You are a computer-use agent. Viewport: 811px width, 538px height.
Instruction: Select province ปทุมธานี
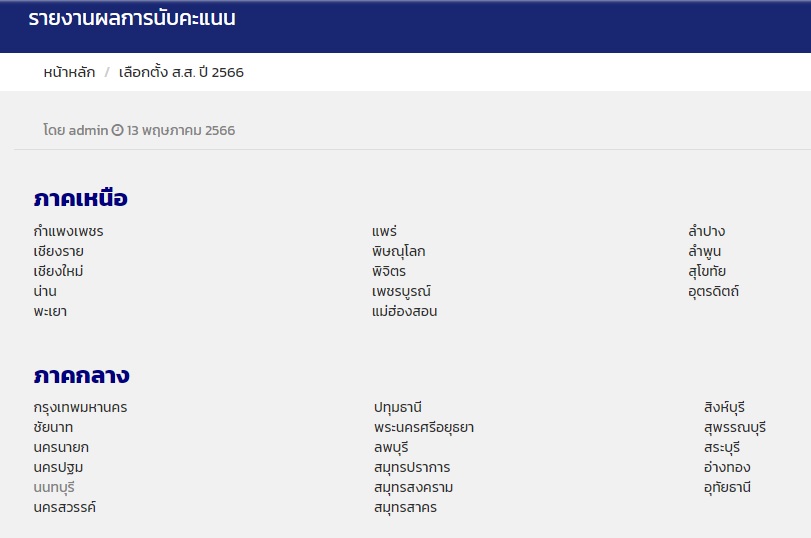(x=398, y=408)
